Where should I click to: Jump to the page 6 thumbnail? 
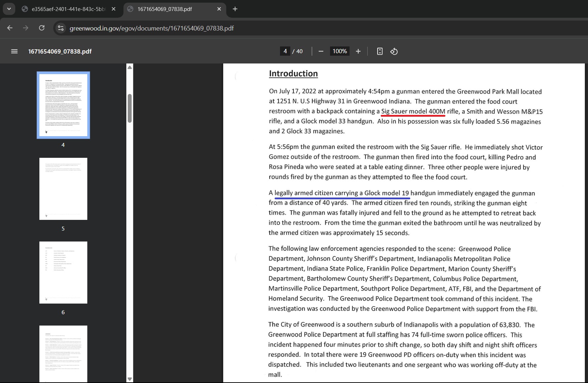(x=63, y=272)
